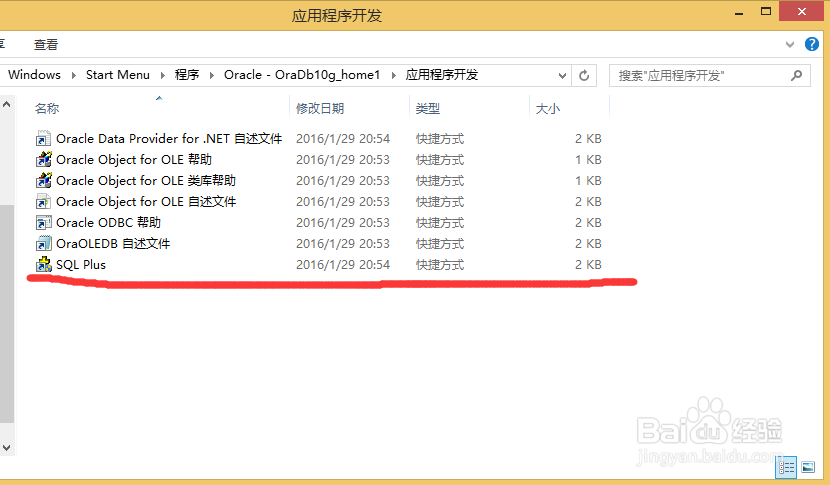This screenshot has height=485, width=830.
Task: Go to Windows in the breadcrumb path
Action: (34, 75)
